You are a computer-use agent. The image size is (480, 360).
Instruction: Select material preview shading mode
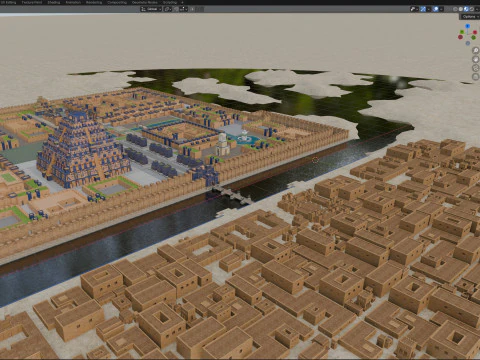(466, 9)
